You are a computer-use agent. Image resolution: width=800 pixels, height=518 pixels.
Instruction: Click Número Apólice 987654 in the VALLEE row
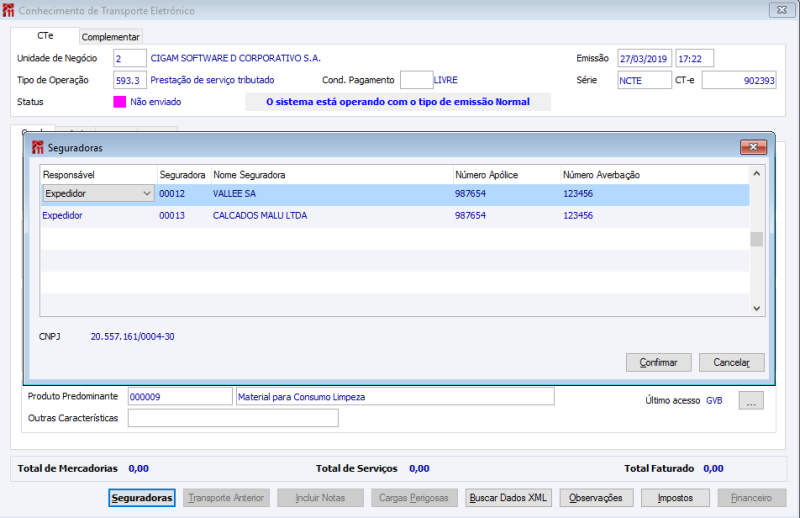[x=470, y=193]
